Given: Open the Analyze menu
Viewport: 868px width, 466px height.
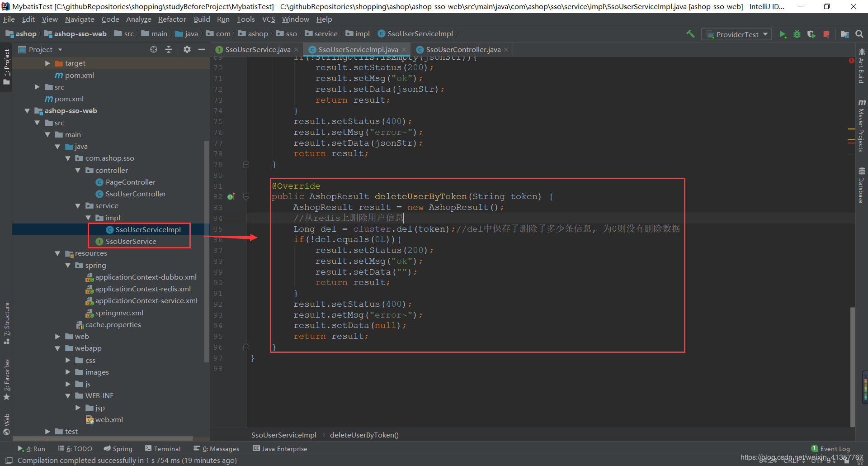Looking at the screenshot, I should click(138, 19).
